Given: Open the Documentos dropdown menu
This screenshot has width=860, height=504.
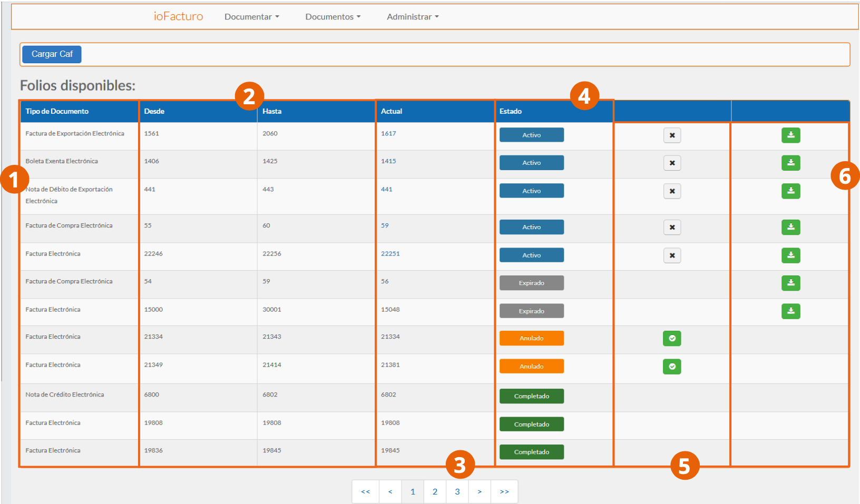Looking at the screenshot, I should point(333,17).
